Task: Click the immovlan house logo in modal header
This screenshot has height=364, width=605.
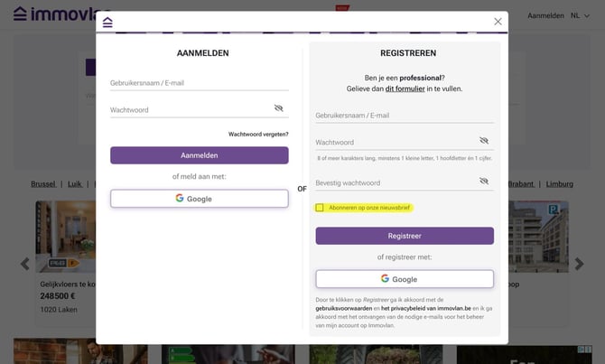Action: [x=107, y=22]
